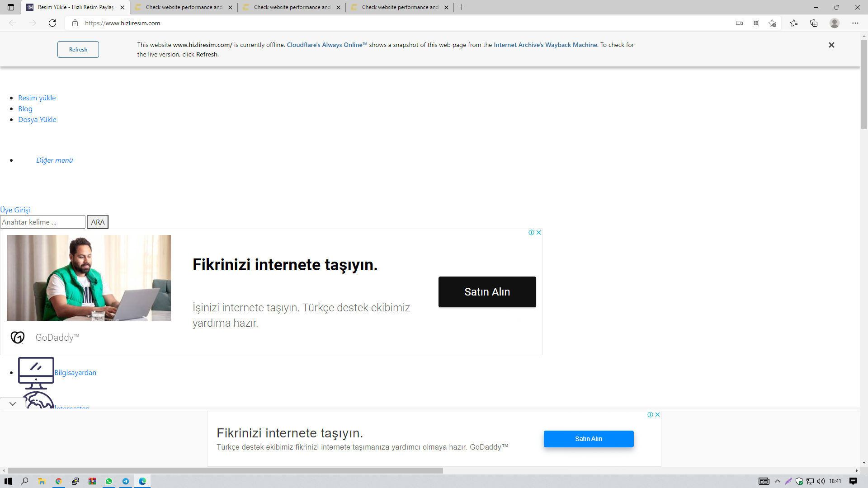This screenshot has height=488, width=868.
Task: Close the GoDaddy banner ad in page
Action: click(538, 232)
